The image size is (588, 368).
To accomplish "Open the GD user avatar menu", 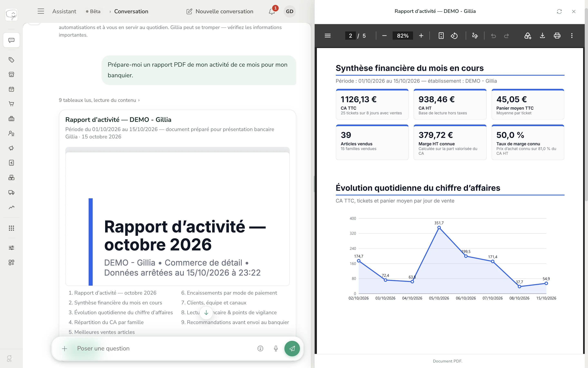I will 289,11.
